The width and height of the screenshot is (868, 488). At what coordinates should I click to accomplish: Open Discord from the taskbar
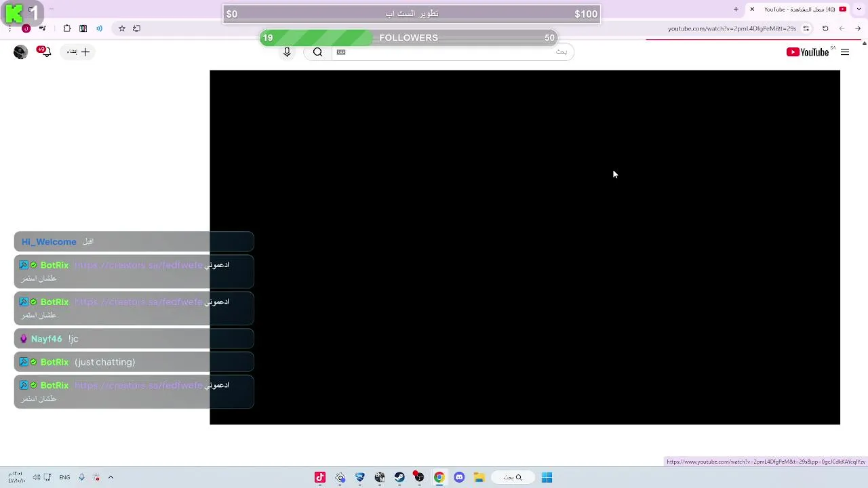tap(459, 477)
